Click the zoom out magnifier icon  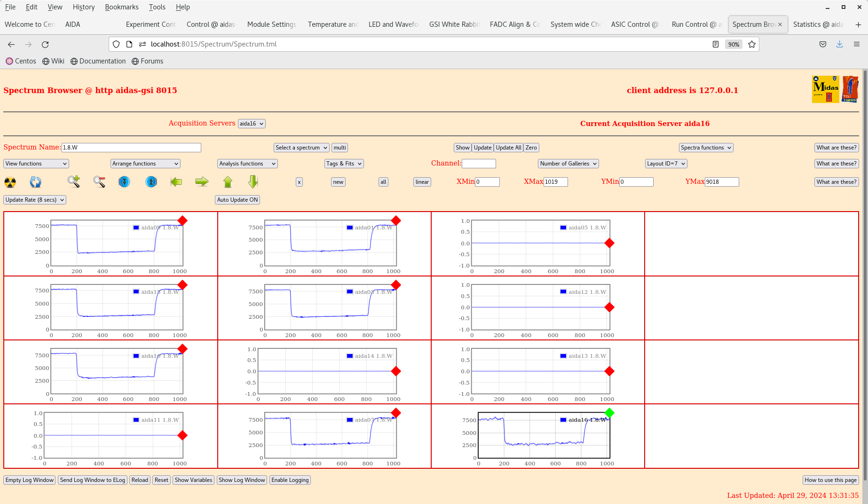(x=99, y=182)
